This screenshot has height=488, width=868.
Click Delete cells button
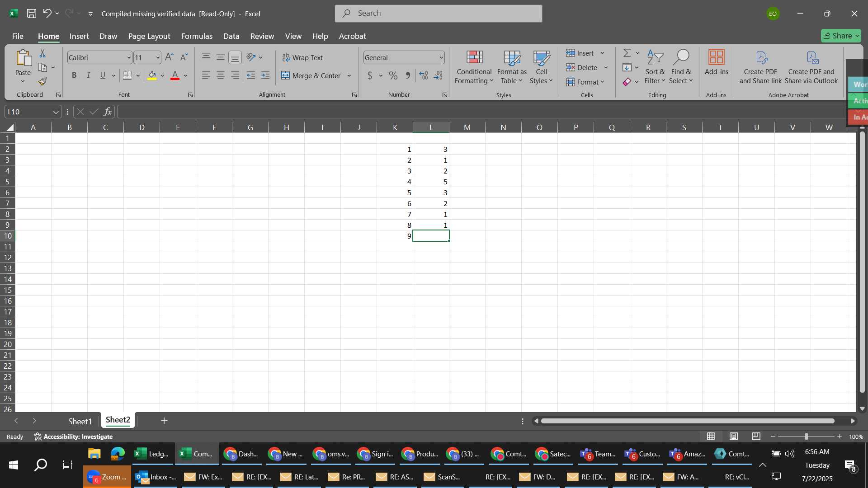pos(582,68)
